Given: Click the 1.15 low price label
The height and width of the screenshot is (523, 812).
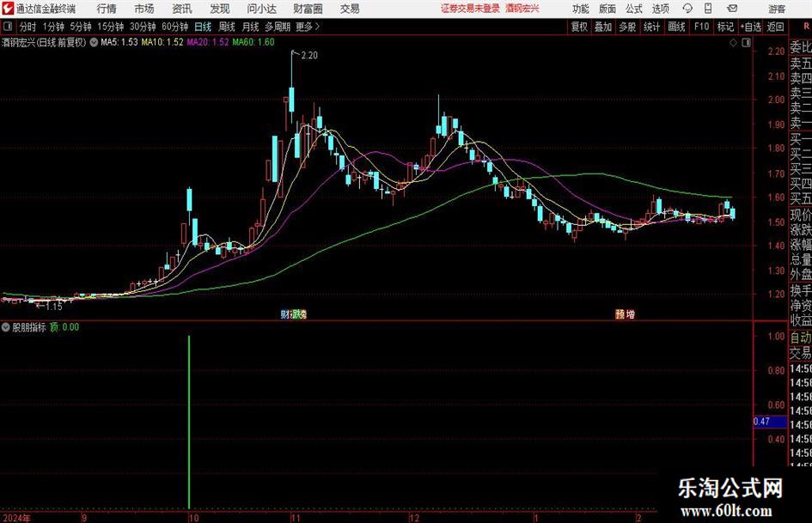Looking at the screenshot, I should (54, 307).
